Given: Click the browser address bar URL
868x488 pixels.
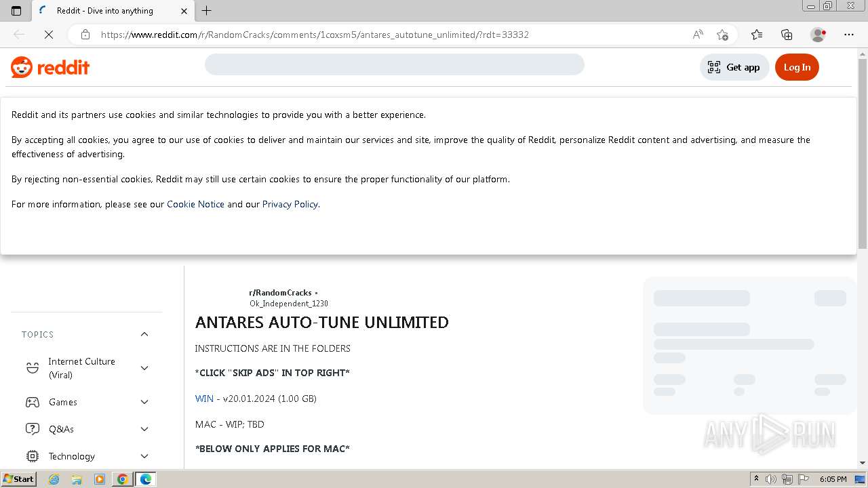Looking at the screenshot, I should [315, 35].
